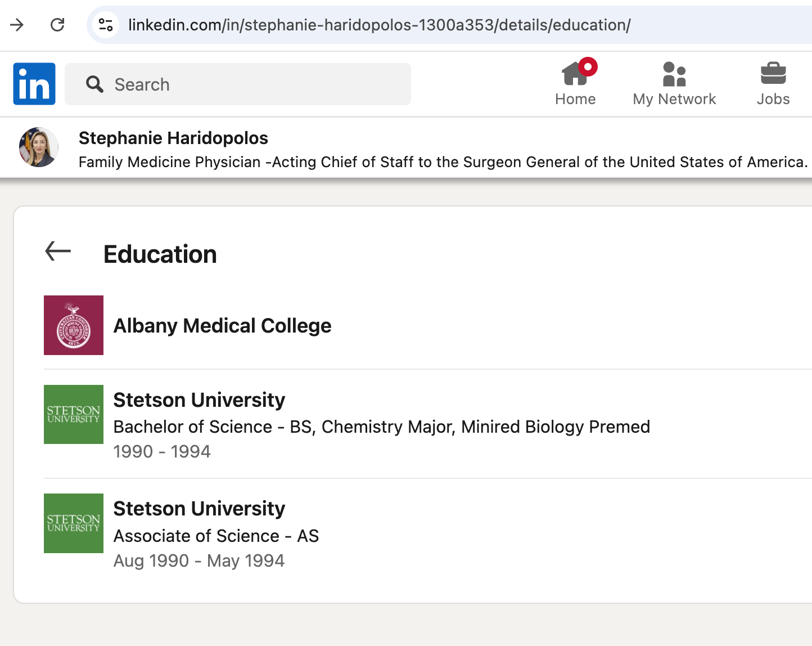The width and height of the screenshot is (812, 646).
Task: Open My Network people icon
Action: click(674, 74)
